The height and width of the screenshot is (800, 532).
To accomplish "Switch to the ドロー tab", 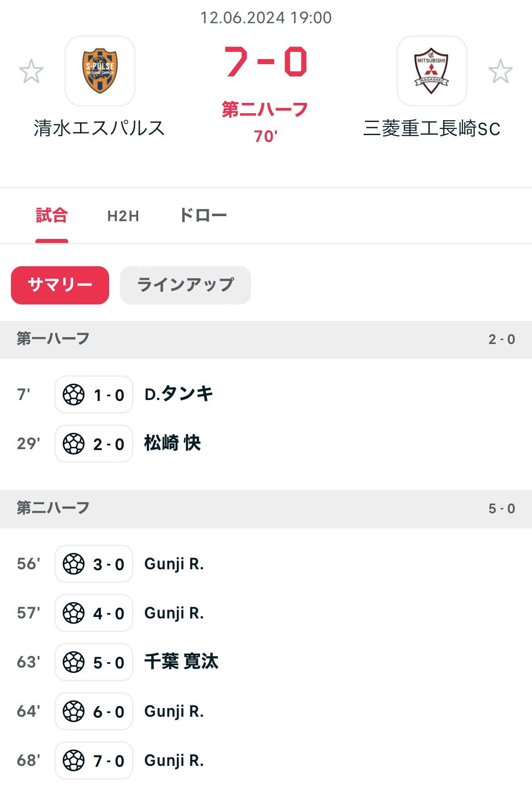I will pyautogui.click(x=203, y=215).
